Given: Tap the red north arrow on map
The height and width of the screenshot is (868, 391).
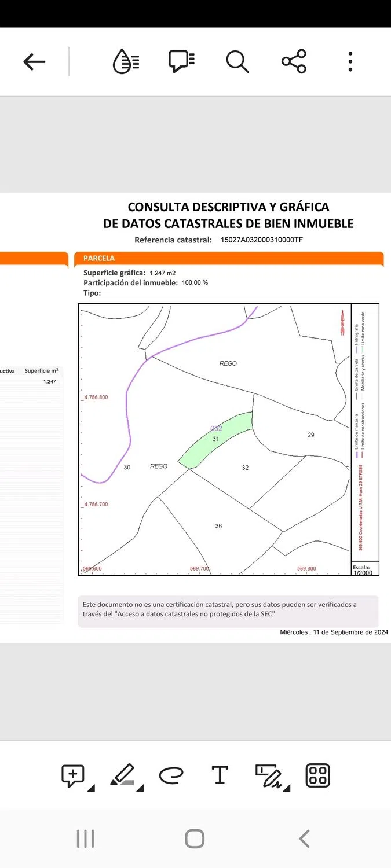Looking at the screenshot, I should [x=342, y=322].
